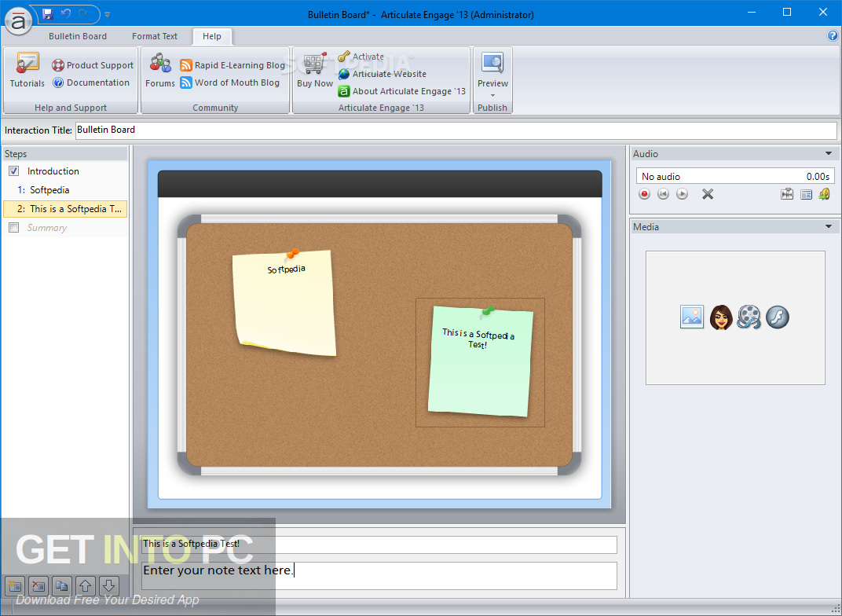Open the Tutorials help item
The image size is (842, 616).
tap(27, 70)
